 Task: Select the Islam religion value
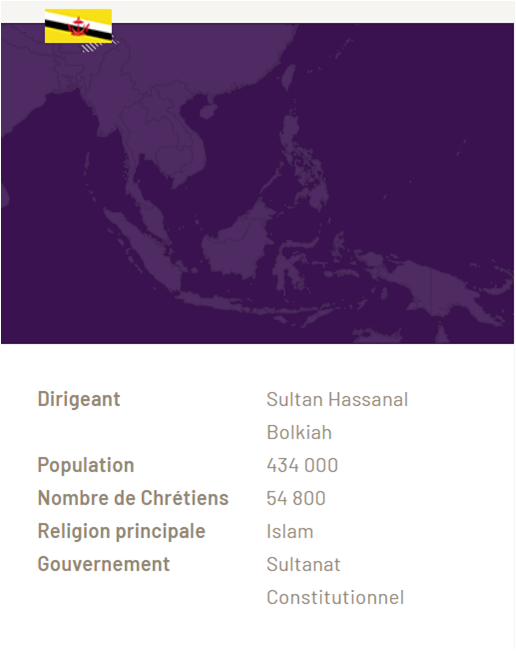tap(290, 531)
